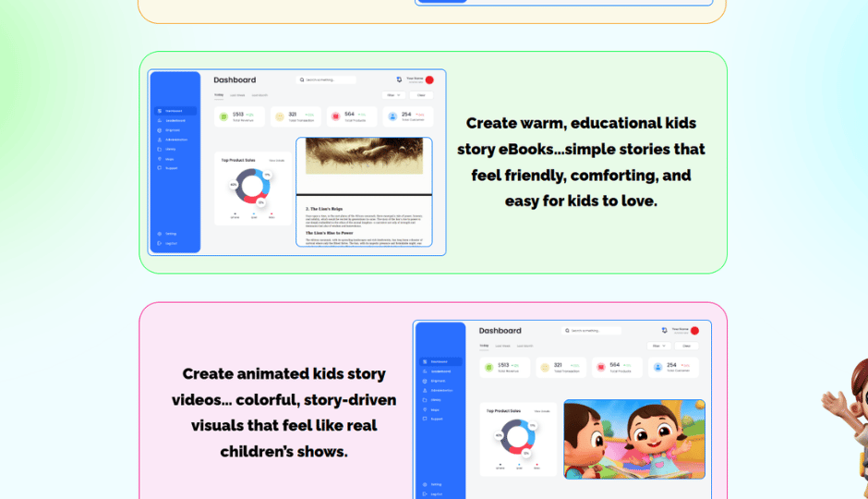Click "The Lion's Reign" heading in eBook preview

[x=324, y=209]
